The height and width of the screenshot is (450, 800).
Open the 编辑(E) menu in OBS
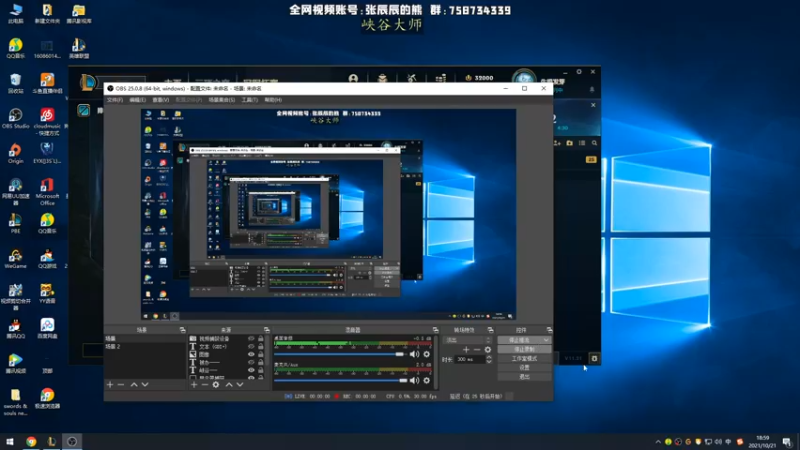click(137, 100)
